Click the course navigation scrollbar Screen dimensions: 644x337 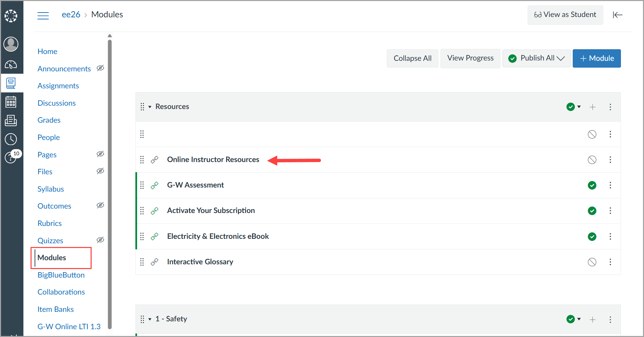(x=110, y=183)
